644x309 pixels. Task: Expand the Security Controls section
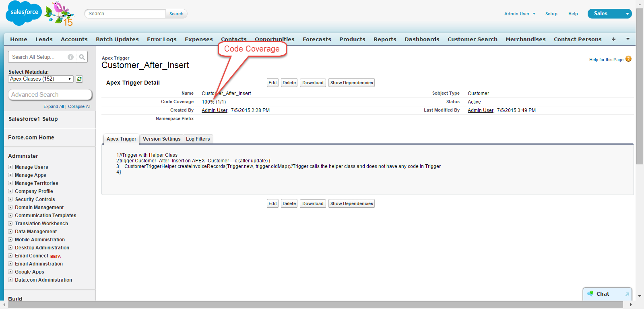tap(10, 199)
